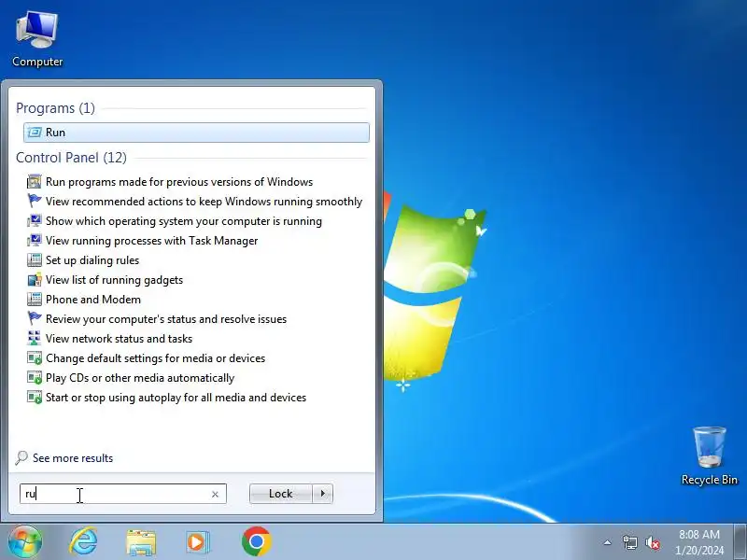Open Windows Explorer from taskbar
The height and width of the screenshot is (560, 747).
141,542
